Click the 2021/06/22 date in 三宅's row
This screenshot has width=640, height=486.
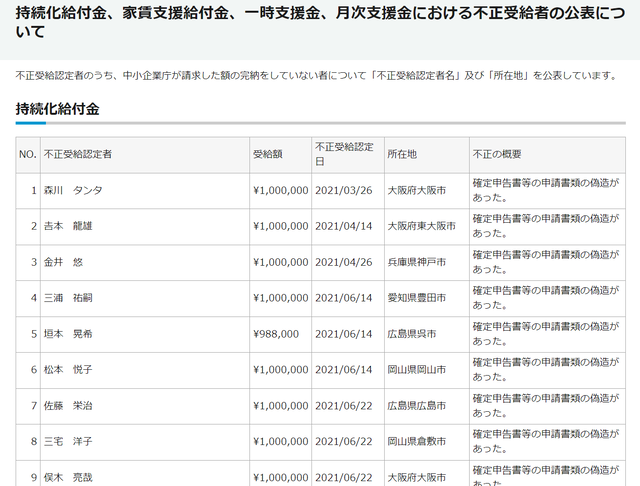[344, 442]
